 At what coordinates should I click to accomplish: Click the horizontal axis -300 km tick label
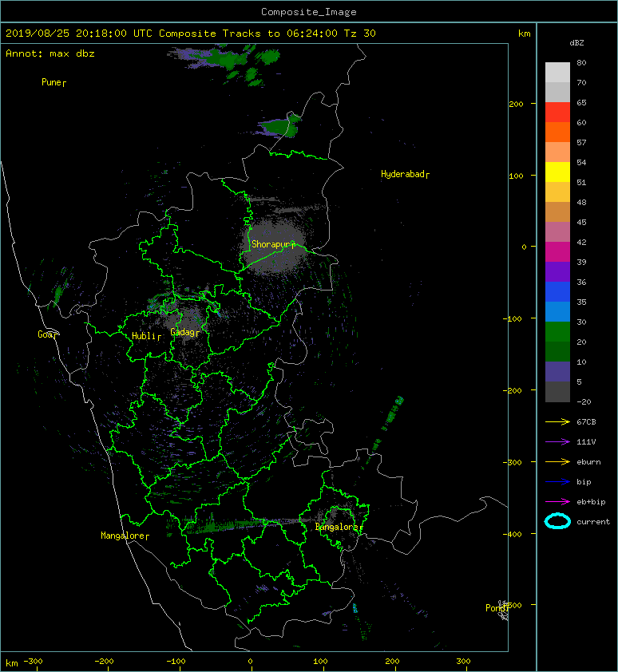33,662
